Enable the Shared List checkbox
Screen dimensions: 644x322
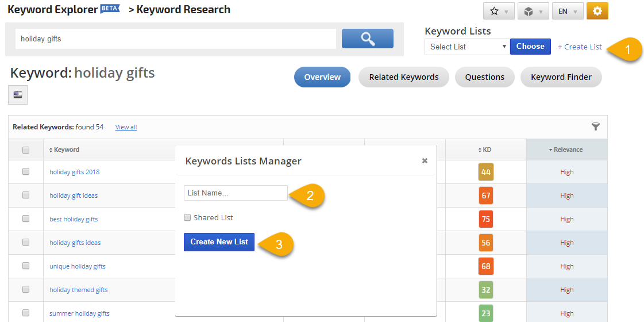point(187,217)
